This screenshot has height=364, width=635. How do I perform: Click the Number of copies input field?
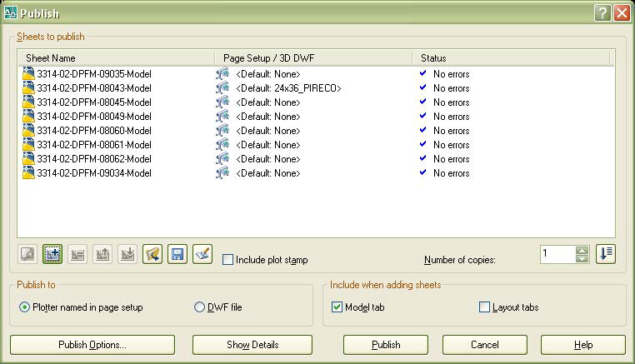pos(558,254)
